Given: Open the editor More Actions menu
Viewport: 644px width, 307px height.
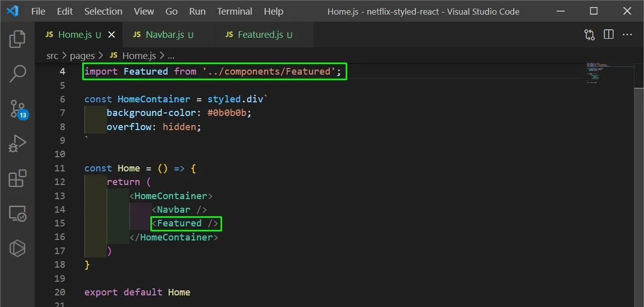Looking at the screenshot, I should (x=627, y=35).
